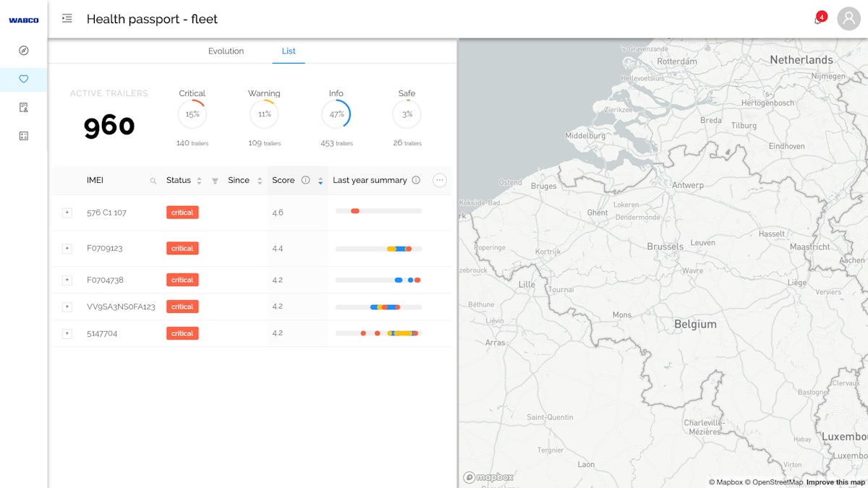Viewport: 868px width, 488px height.
Task: Click the Mapbox logo on the map
Action: pos(488,477)
